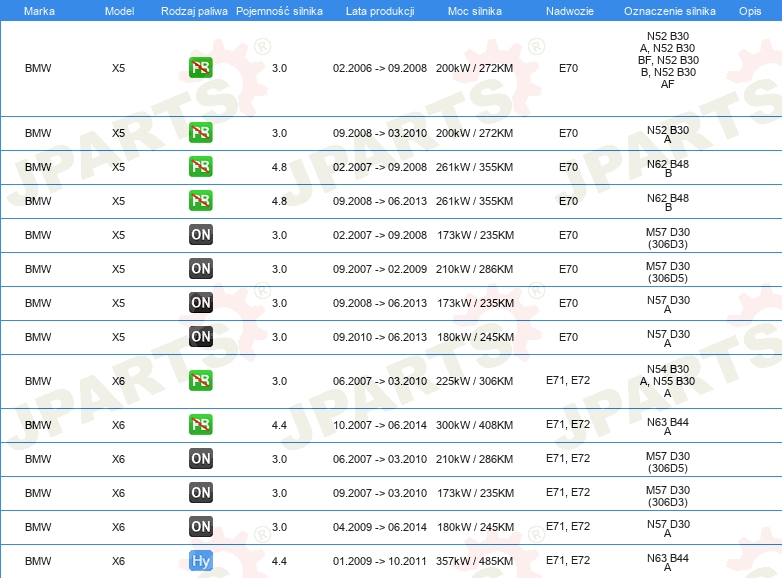Click body E71, E72 in hybrid X6 row
The height and width of the screenshot is (578, 782).
coord(568,560)
